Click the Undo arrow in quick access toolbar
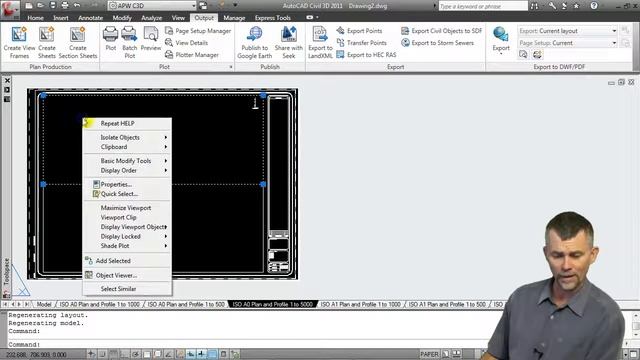 tap(77, 5)
